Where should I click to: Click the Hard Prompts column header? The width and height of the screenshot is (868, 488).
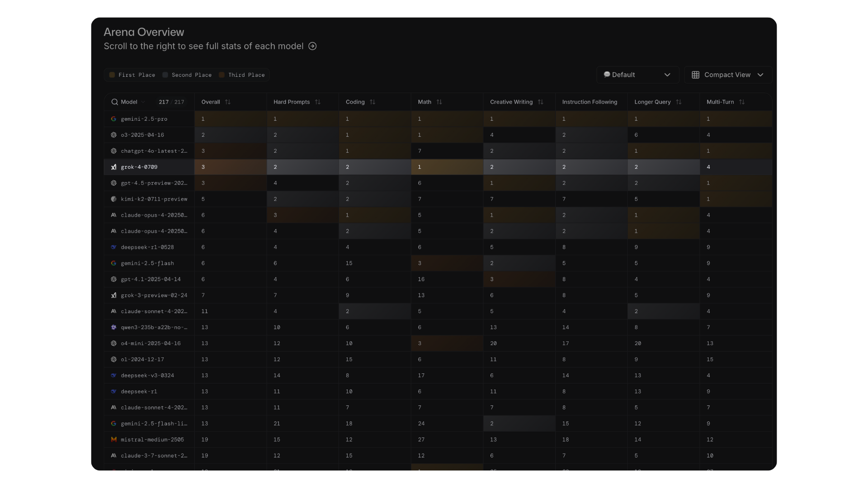point(292,102)
